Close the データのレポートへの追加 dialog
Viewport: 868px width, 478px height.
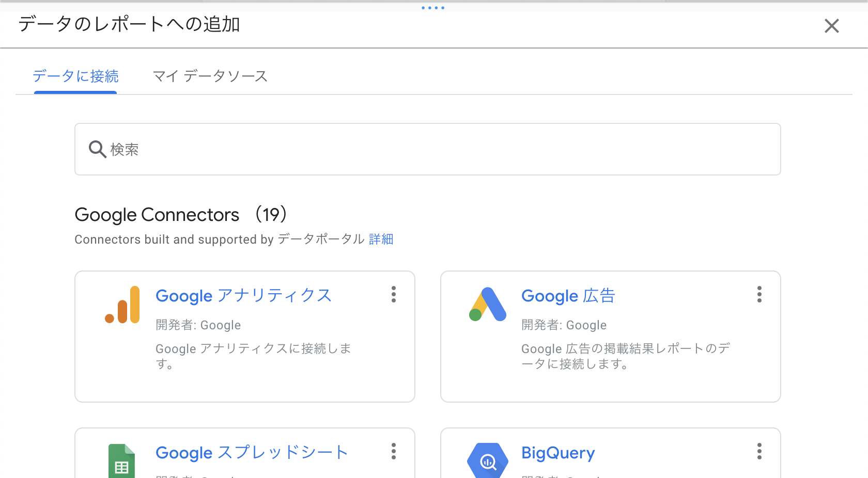(x=831, y=25)
